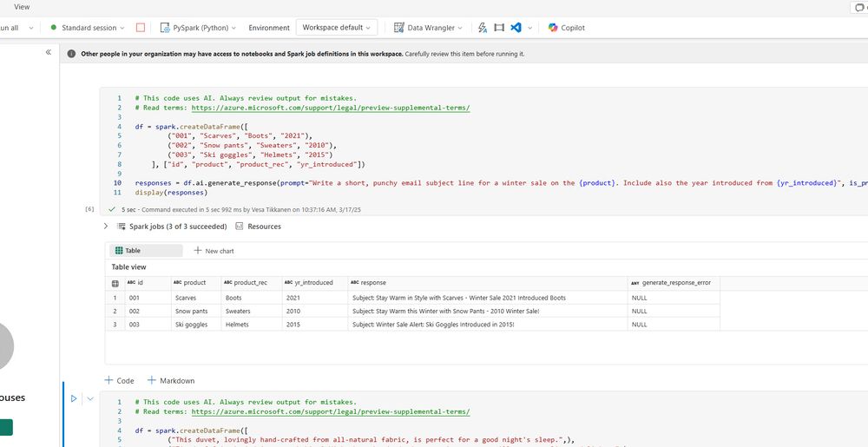Select the Ski goggles product cell

tap(196, 325)
